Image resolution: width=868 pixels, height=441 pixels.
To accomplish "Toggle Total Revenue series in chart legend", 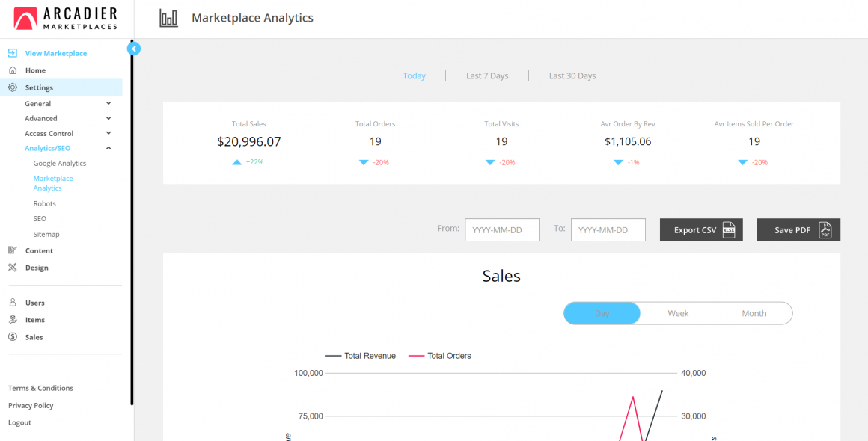I will click(x=361, y=356).
